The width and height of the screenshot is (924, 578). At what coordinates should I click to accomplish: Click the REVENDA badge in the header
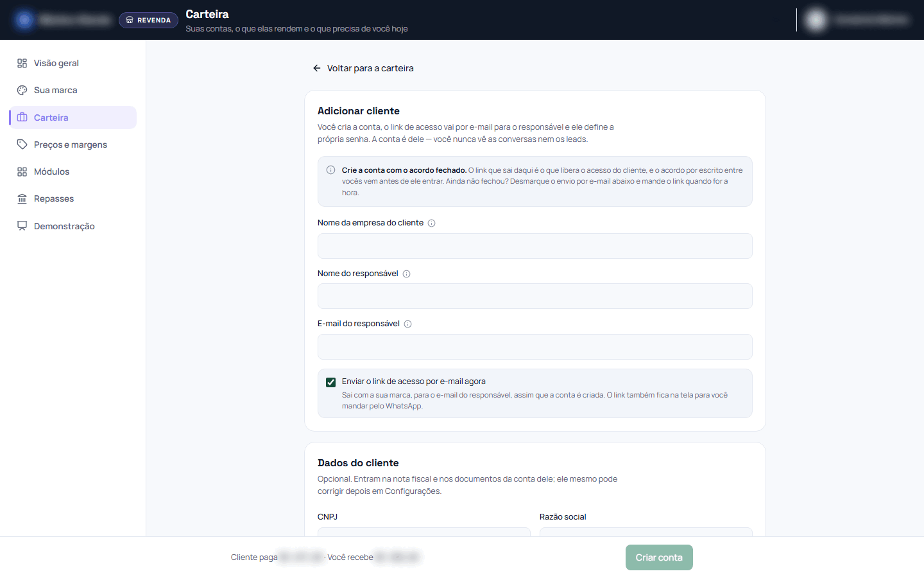(148, 20)
